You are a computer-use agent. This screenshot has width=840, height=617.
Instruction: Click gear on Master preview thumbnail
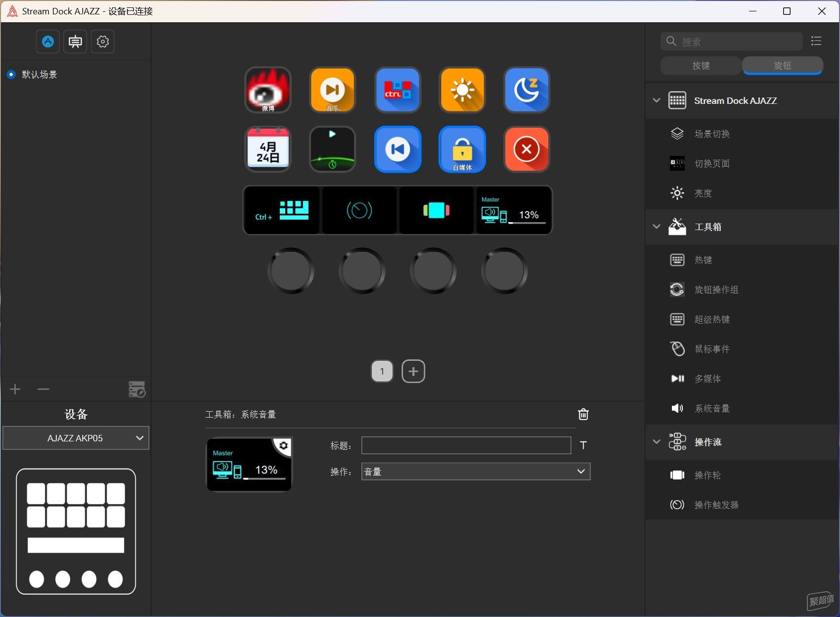283,445
